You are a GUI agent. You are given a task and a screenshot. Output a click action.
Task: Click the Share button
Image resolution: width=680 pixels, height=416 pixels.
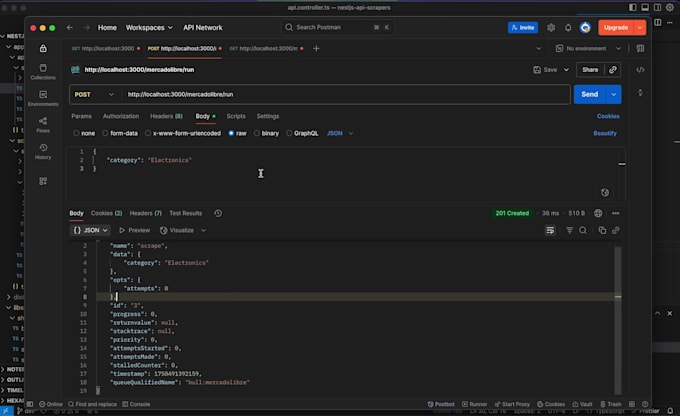tap(590, 69)
